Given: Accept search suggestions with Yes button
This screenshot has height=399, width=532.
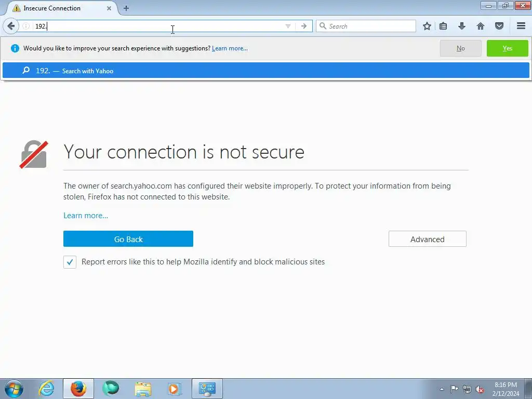Looking at the screenshot, I should pyautogui.click(x=507, y=48).
